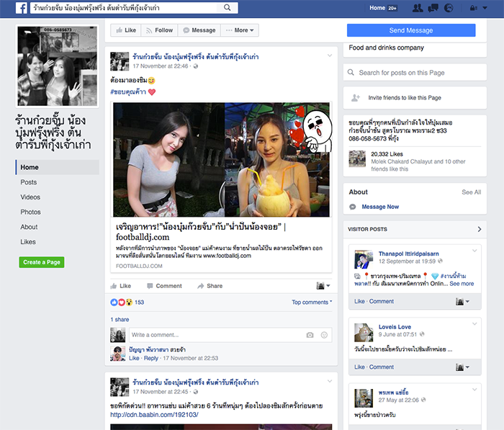Screen dimensions: 504x430
Task: Open the friend requests icon
Action: tap(418, 8)
